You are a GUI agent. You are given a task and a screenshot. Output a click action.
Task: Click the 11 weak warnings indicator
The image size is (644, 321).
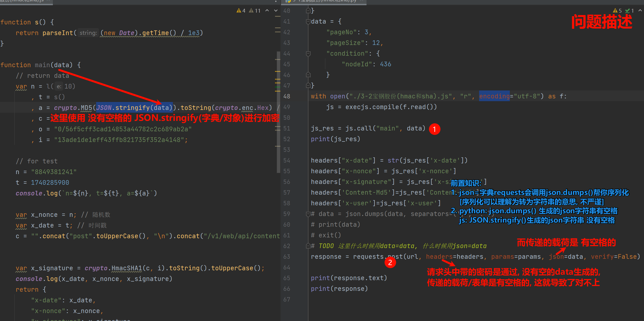pos(255,11)
